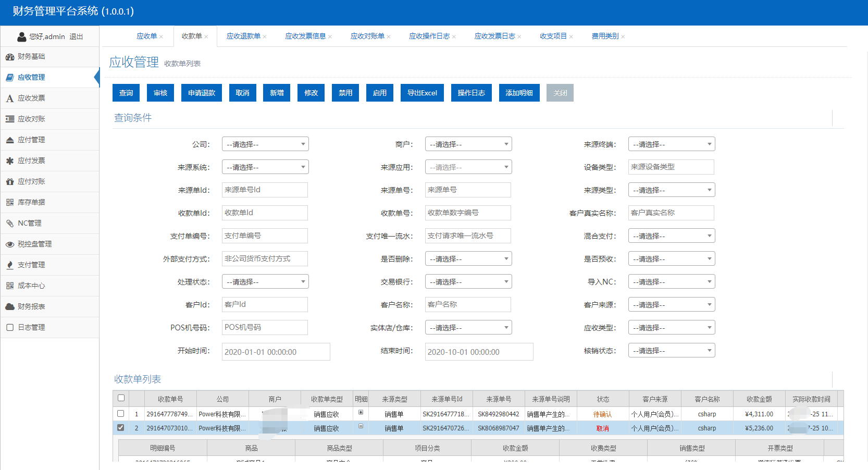Close the 收支项目 tab
This screenshot has height=470, width=868.
571,36
